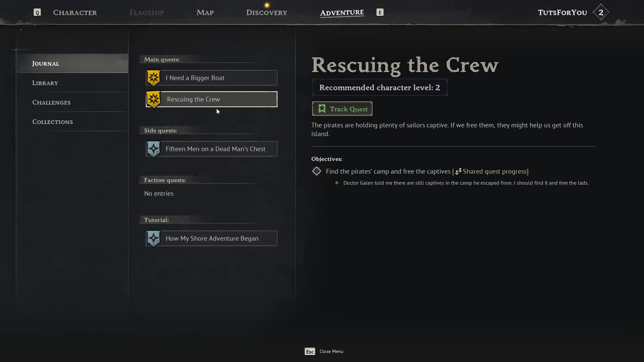The image size is (644, 362).
Task: Click the player level 2 diamond icon
Action: tap(601, 12)
